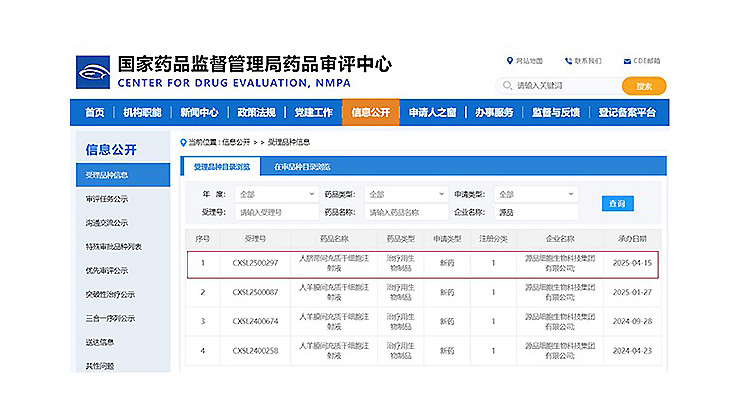Click acceptance number CXSL2400674
This screenshot has height=417, width=740.
tap(255, 322)
